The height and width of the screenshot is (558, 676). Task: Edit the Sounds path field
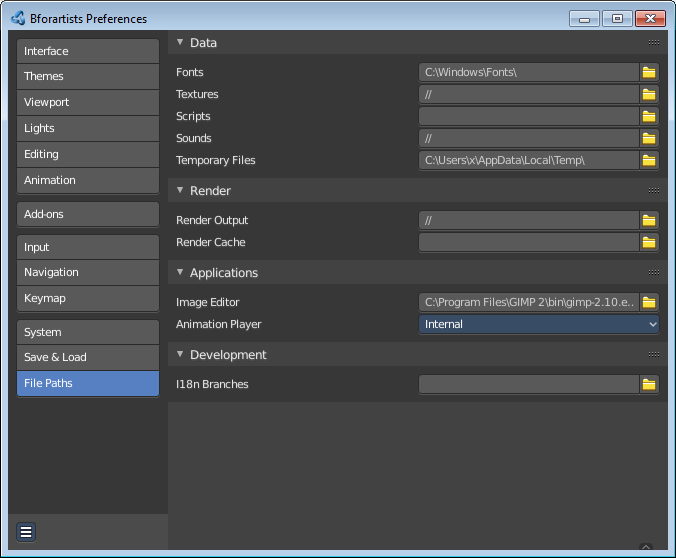[529, 138]
